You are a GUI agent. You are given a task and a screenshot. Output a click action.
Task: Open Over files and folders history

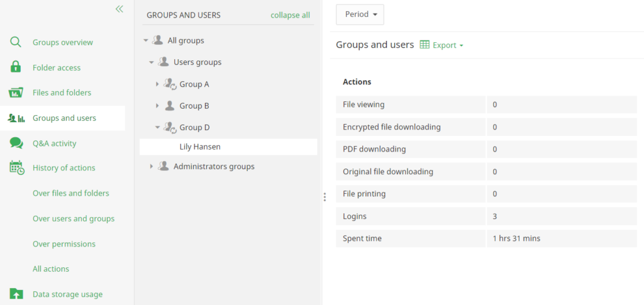(x=71, y=193)
